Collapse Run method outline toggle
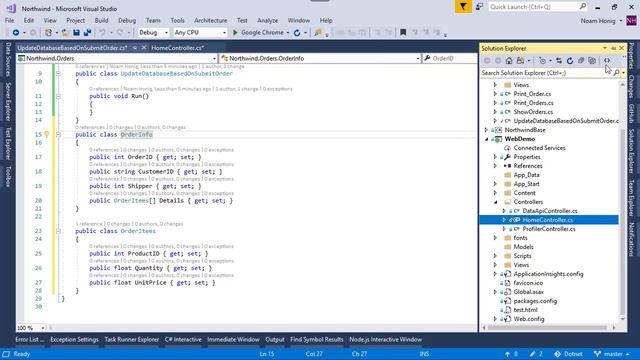This screenshot has width=640, height=360. tap(58, 96)
